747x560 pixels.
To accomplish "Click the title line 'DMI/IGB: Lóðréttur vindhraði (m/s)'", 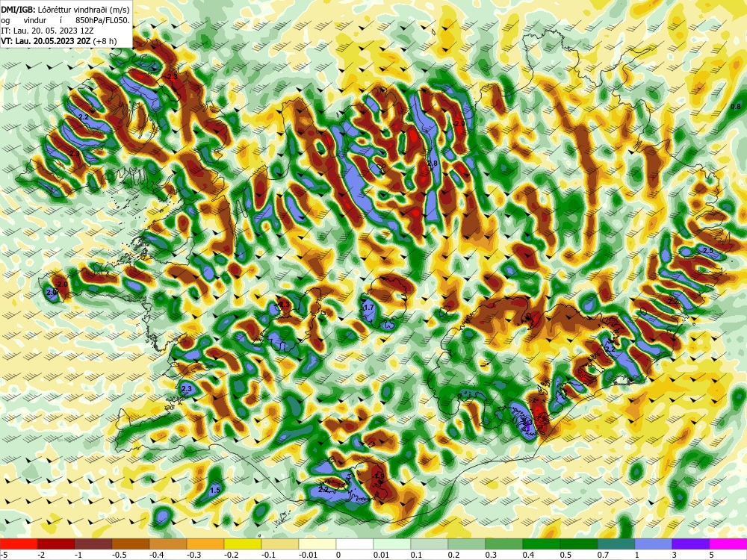I will tap(65, 9).
